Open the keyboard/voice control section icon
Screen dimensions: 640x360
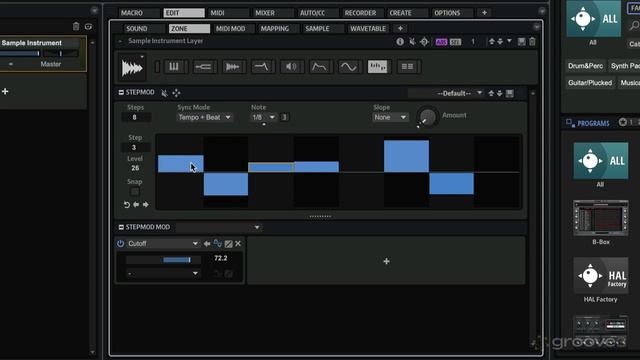point(174,67)
